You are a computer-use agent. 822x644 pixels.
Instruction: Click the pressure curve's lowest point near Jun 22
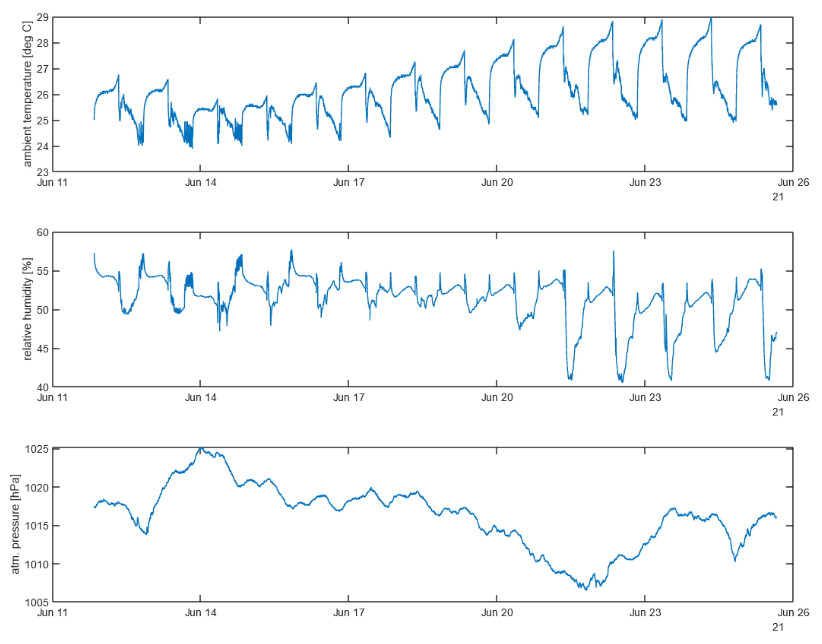[586, 590]
